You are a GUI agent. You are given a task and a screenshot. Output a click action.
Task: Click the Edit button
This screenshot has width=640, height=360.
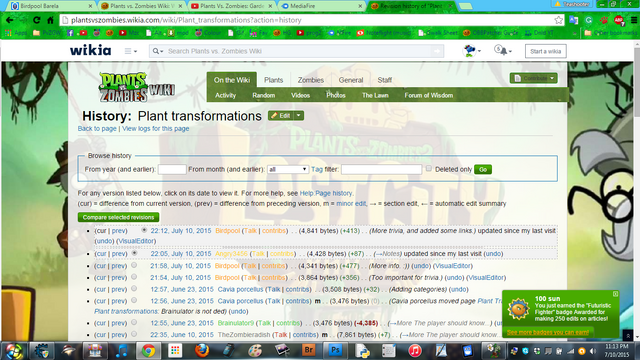(281, 116)
